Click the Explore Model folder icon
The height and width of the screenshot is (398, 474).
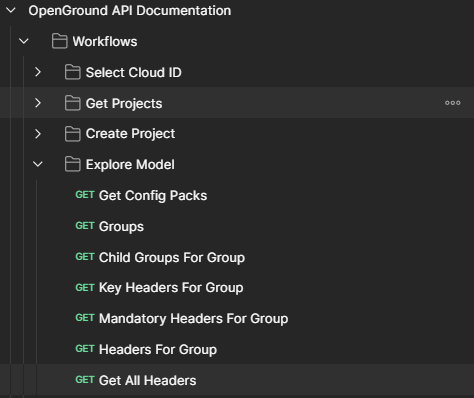72,164
